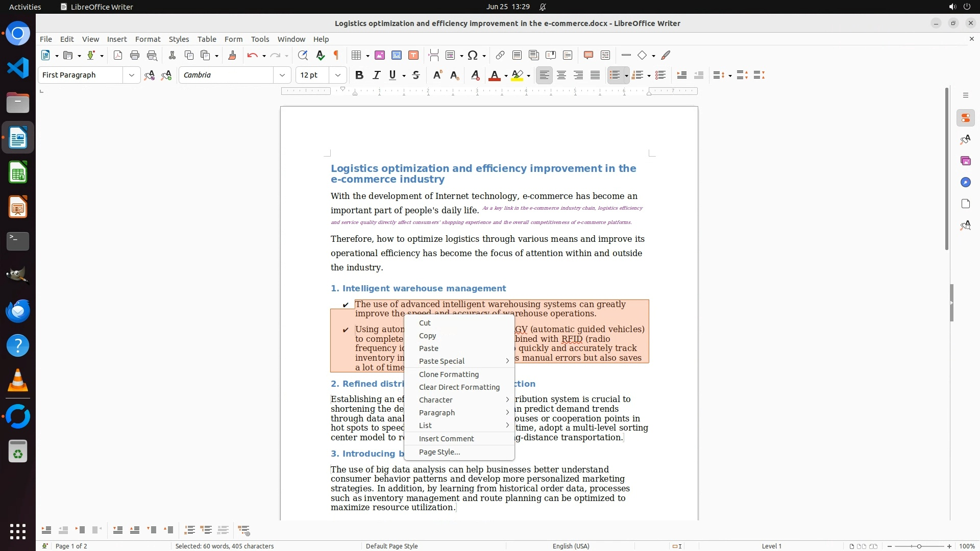
Task: Click Insert Comment in context menu
Action: tap(446, 439)
